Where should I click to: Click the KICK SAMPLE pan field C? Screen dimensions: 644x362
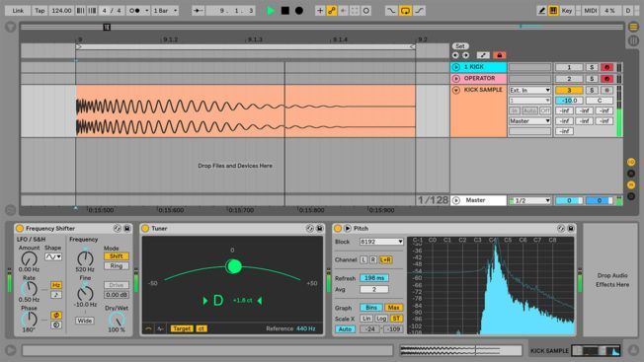[600, 101]
